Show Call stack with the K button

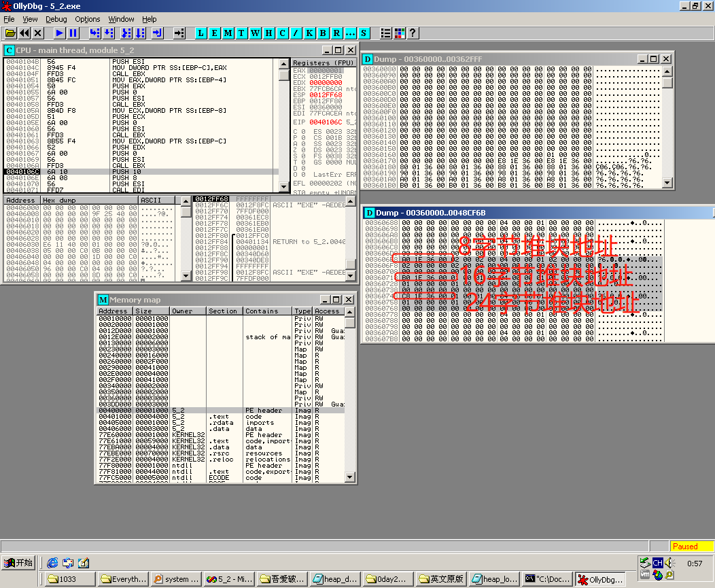click(x=309, y=33)
